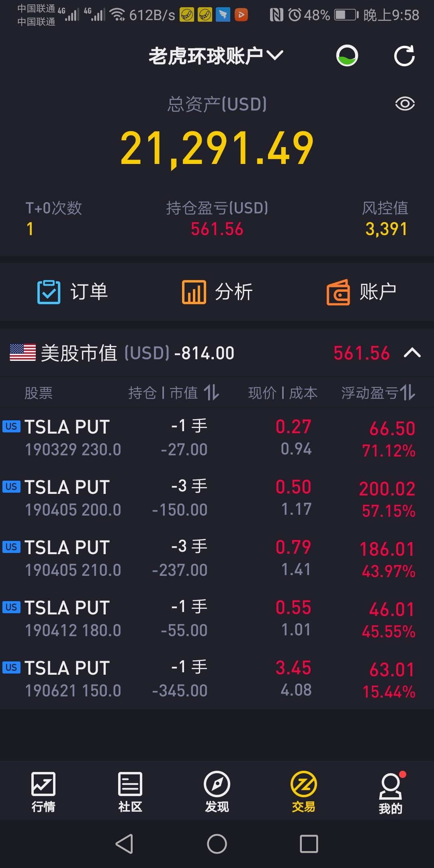Select the 交易 trade icon
Screen dimensions: 434x868
coord(304,784)
